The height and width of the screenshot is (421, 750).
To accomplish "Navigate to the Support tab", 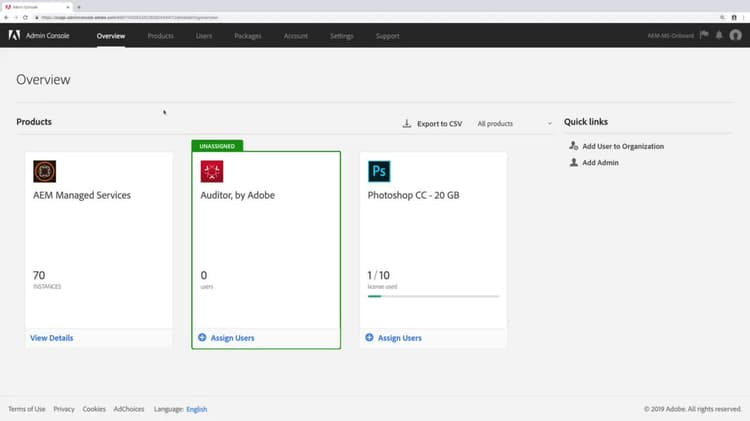I will [x=387, y=36].
